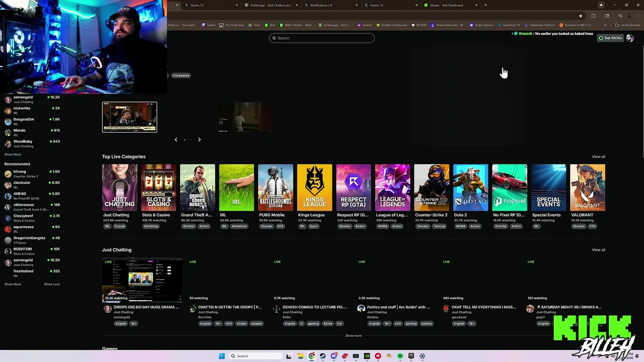
Task: Open Steam from the taskbar
Action: [x=323, y=356]
